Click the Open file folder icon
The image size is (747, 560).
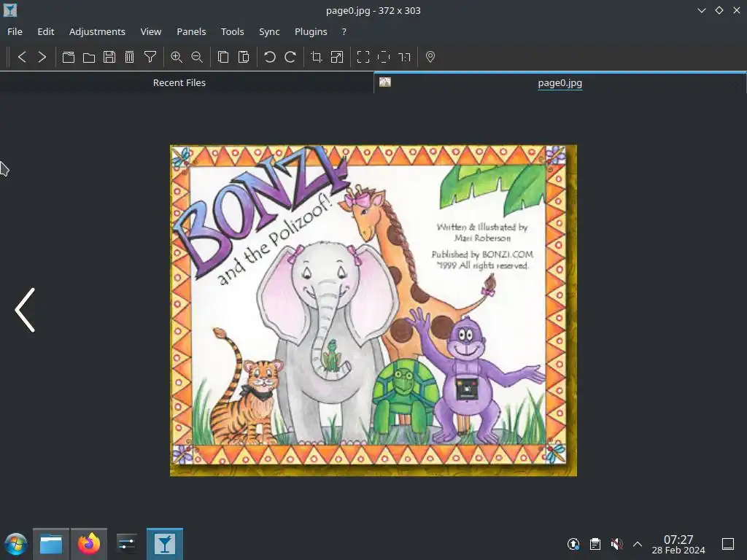(x=89, y=57)
